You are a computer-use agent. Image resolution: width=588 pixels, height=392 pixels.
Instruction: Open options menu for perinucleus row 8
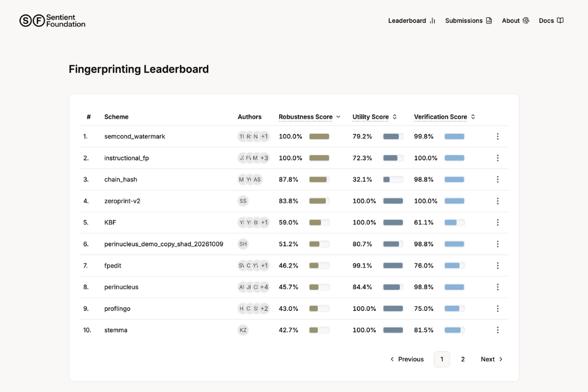click(x=498, y=287)
